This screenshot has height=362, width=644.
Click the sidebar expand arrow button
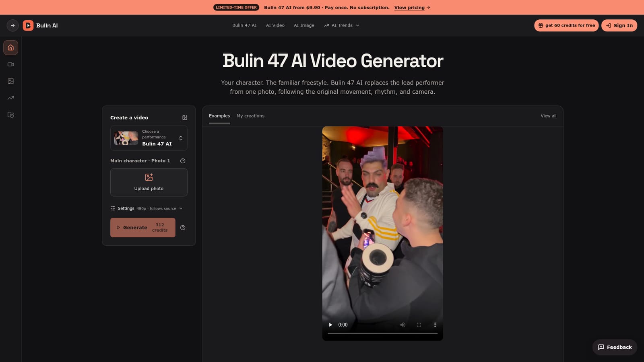click(13, 25)
